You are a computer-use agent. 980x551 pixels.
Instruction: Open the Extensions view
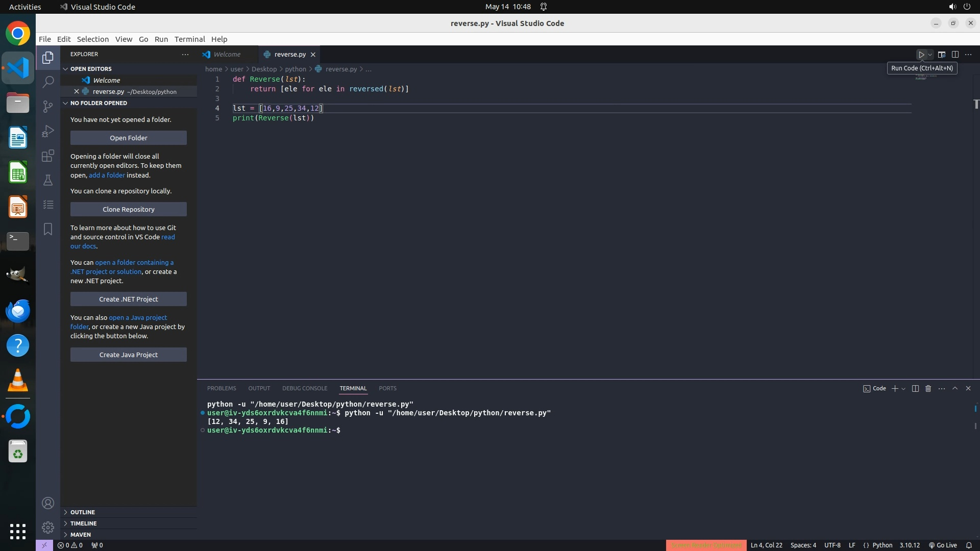[x=48, y=156]
